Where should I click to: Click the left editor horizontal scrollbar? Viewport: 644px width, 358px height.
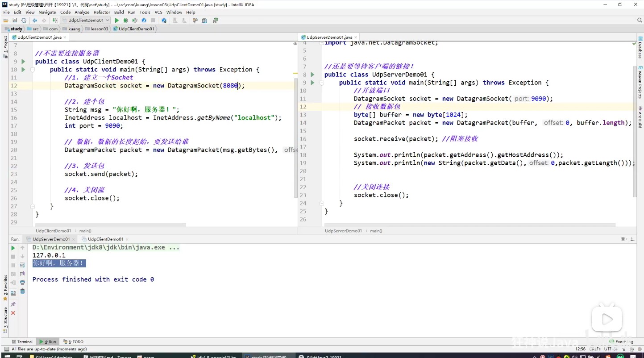(x=111, y=225)
